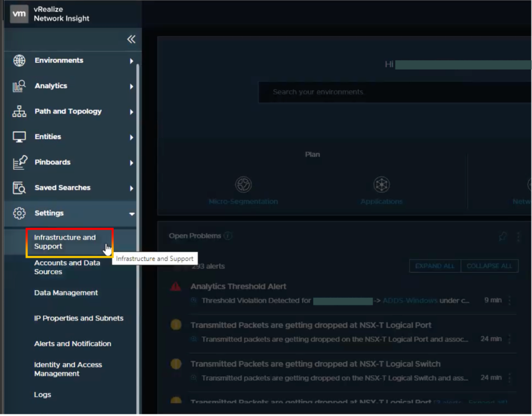The image size is (532, 416).
Task: Click the COLLAPSE ALL button
Action: [x=489, y=266]
